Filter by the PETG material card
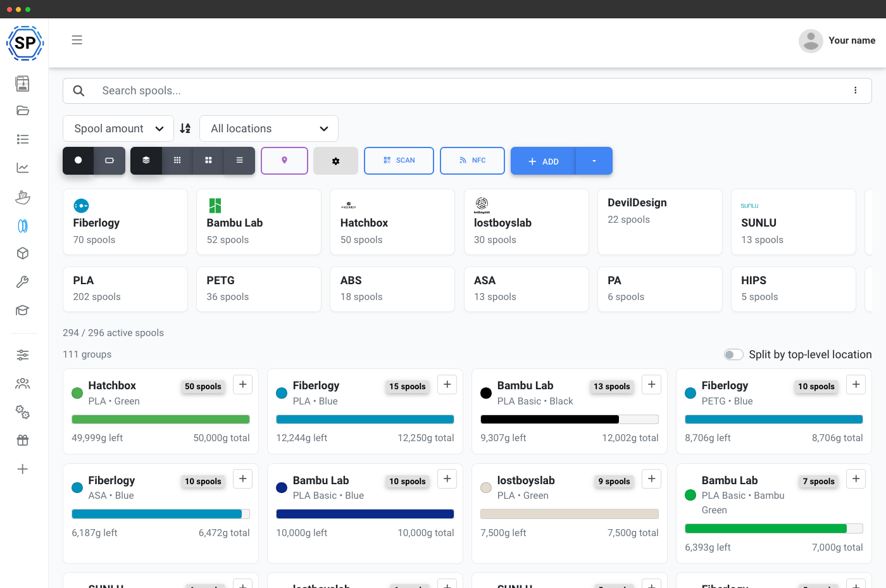 [x=259, y=289]
